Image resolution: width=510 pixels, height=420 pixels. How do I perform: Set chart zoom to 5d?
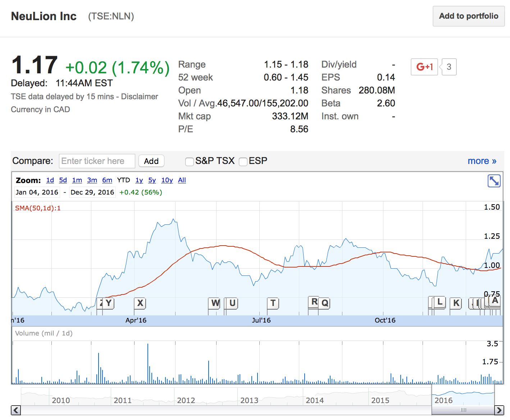(x=63, y=180)
